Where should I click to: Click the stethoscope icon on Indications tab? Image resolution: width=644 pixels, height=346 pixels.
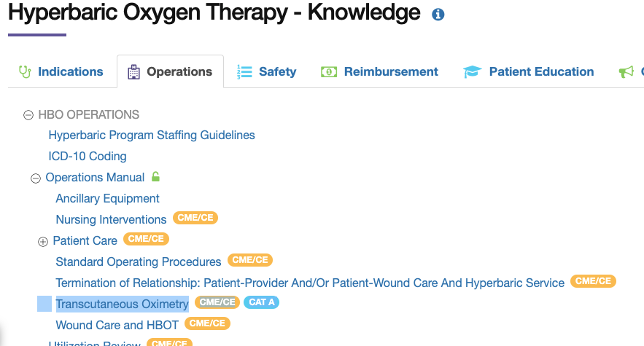[x=25, y=72]
